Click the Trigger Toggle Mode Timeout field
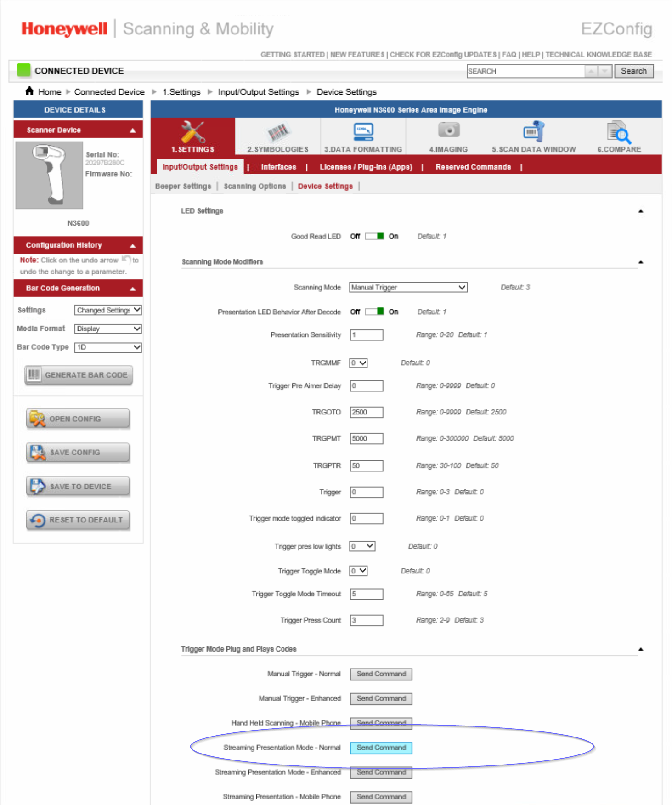This screenshot has width=672, height=805. click(x=366, y=594)
